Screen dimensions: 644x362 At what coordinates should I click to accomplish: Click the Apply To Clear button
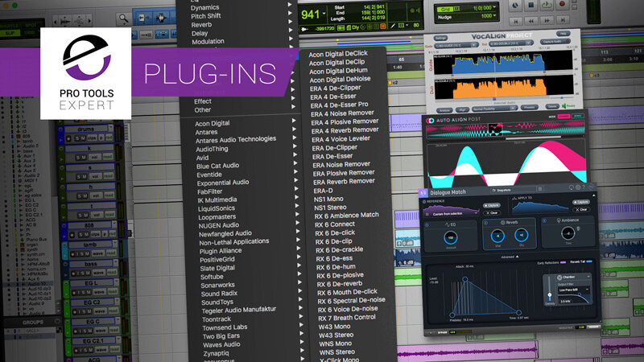click(x=580, y=210)
